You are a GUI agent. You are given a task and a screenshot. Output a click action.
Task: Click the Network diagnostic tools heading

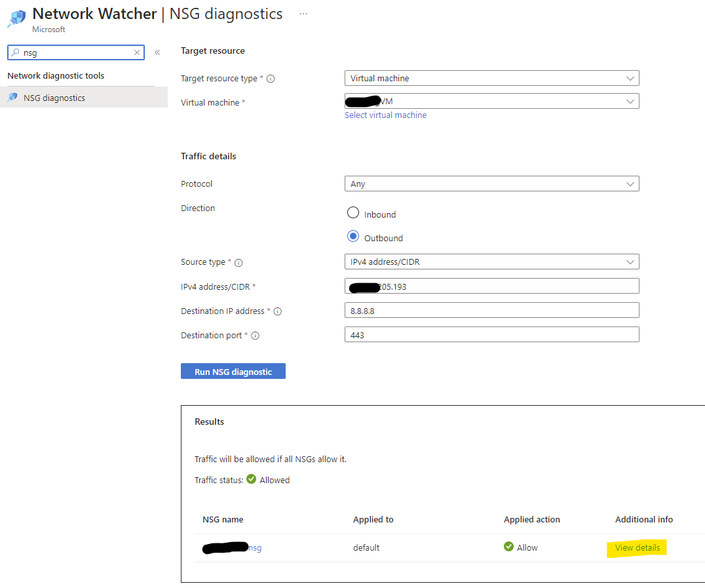tap(56, 75)
